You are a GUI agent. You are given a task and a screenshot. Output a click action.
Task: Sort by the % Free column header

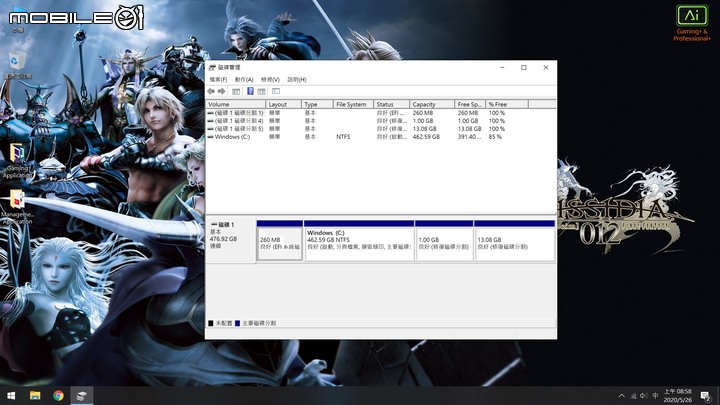point(507,104)
